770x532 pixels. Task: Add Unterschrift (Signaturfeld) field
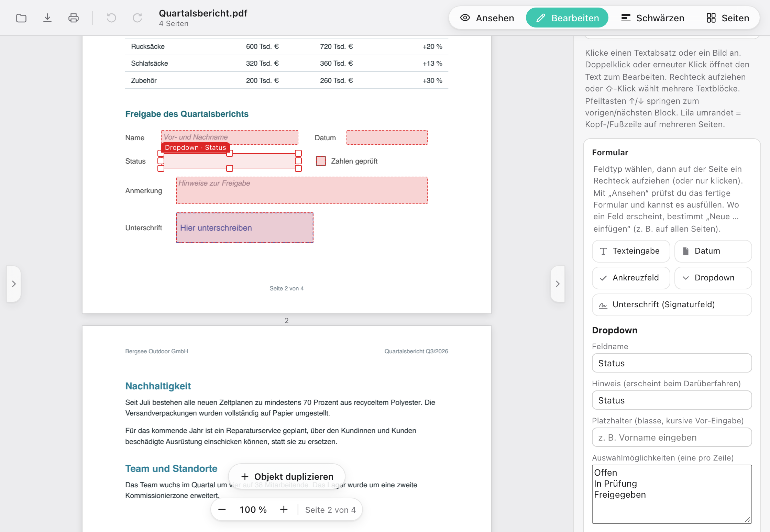coord(672,305)
